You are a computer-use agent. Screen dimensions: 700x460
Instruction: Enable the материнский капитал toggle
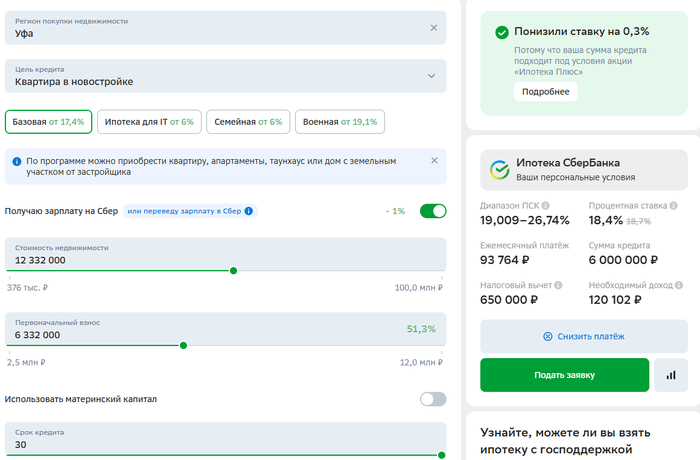click(x=432, y=399)
